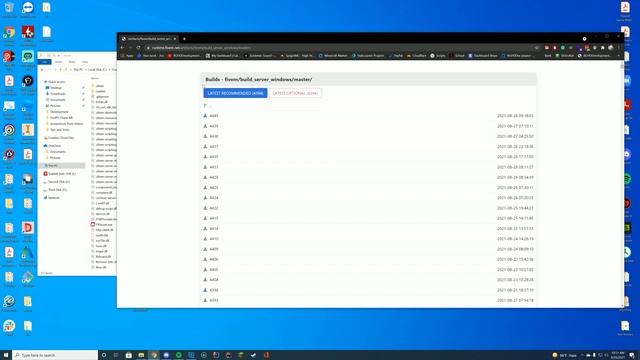Open build 4424 link
The width and height of the screenshot is (640, 360).
click(x=214, y=198)
